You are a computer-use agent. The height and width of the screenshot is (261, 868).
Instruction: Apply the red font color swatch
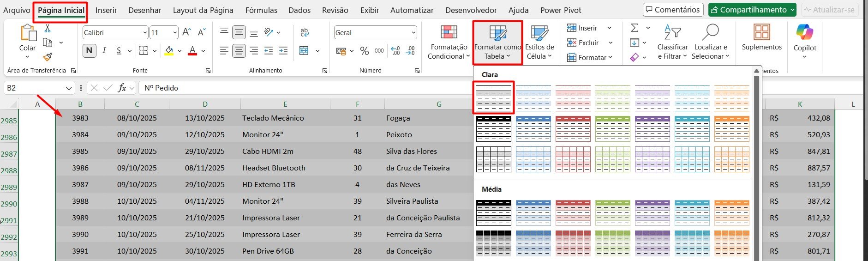(x=192, y=51)
